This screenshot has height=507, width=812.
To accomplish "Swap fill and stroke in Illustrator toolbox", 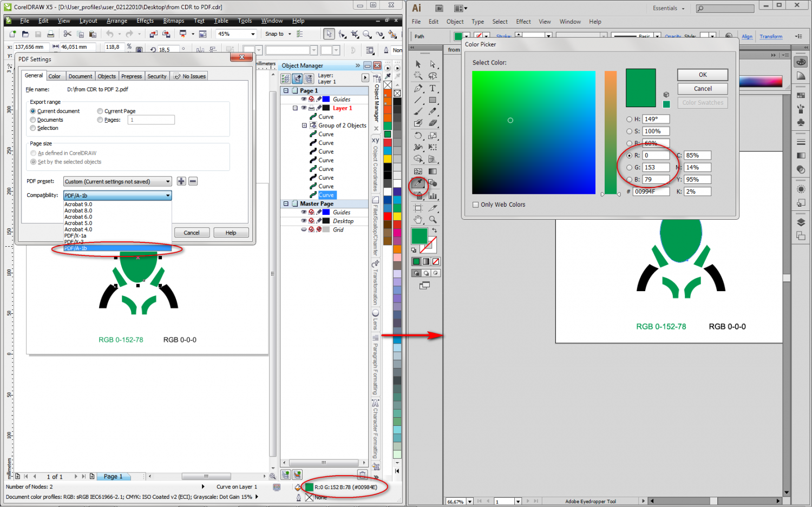I will (434, 231).
